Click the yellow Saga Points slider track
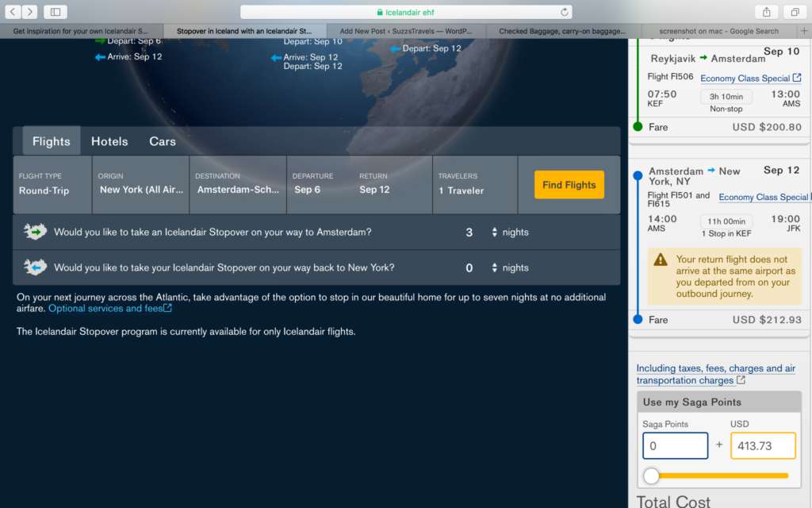812x508 pixels. click(x=724, y=475)
